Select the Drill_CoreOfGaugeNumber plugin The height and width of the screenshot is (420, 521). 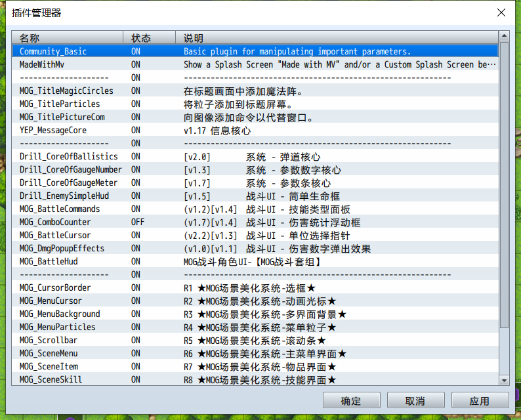click(255, 169)
